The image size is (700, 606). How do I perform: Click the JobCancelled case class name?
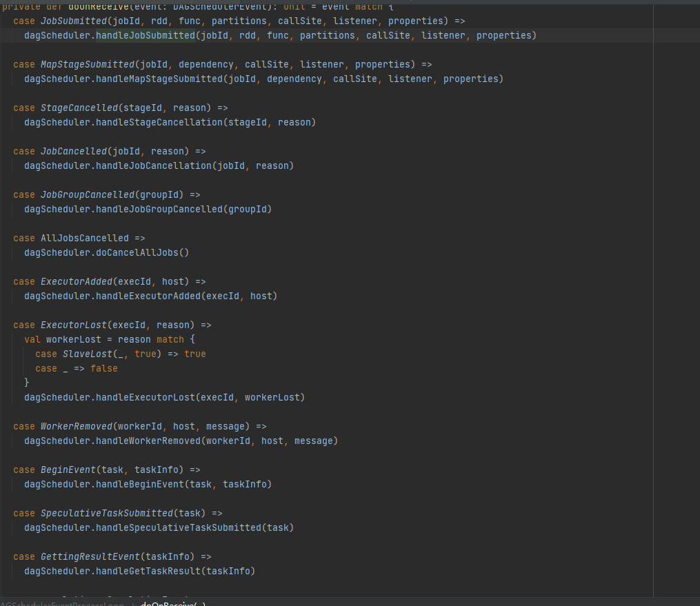tap(74, 151)
